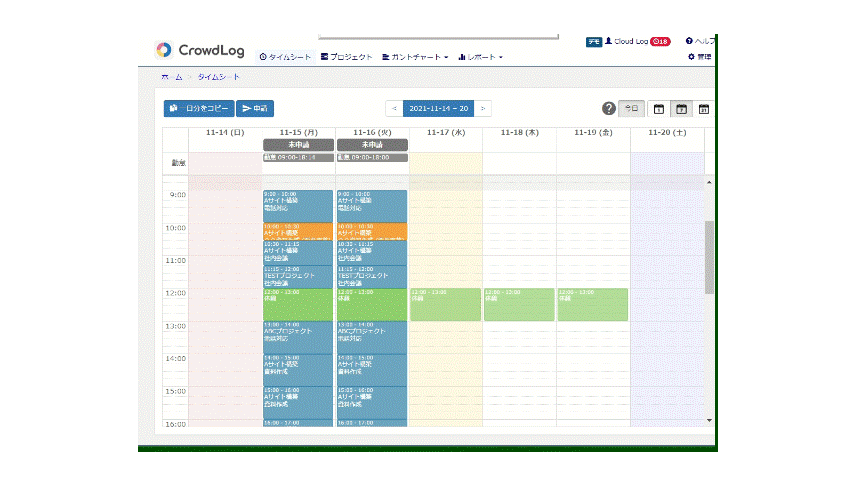The width and height of the screenshot is (853, 480).
Task: Select attendance 09:00-18:14 bar on 11-15
Action: (298, 157)
